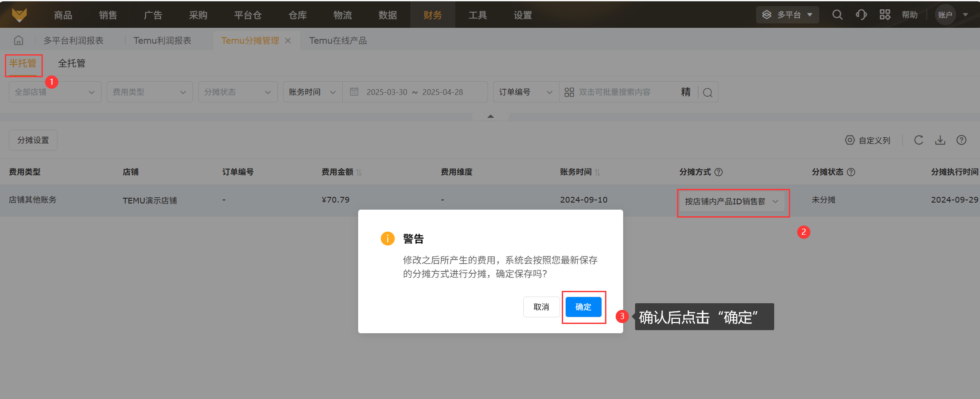Screen dimensions: 980x399
Task: Expand the 全部店铺 store filter
Action: (55, 92)
